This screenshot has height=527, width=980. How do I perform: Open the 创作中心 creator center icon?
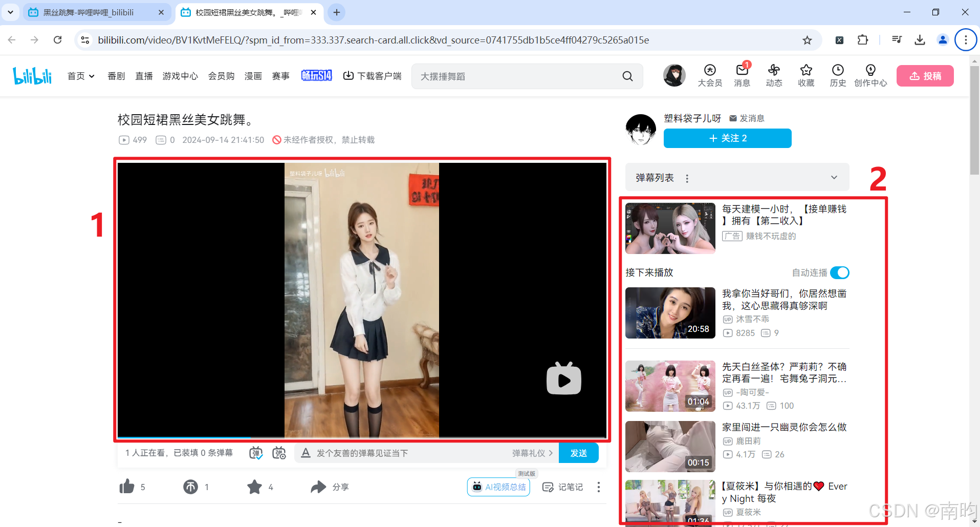(x=870, y=76)
